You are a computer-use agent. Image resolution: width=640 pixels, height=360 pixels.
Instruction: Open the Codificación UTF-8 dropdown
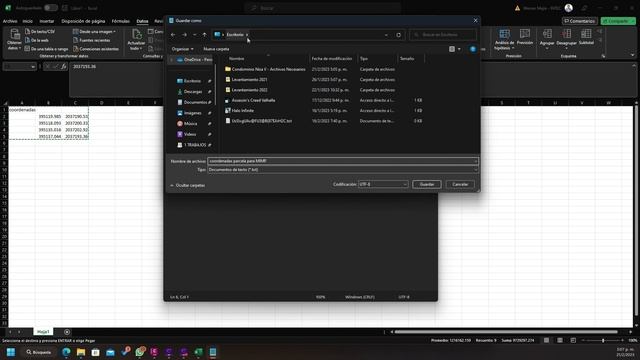pyautogui.click(x=383, y=184)
